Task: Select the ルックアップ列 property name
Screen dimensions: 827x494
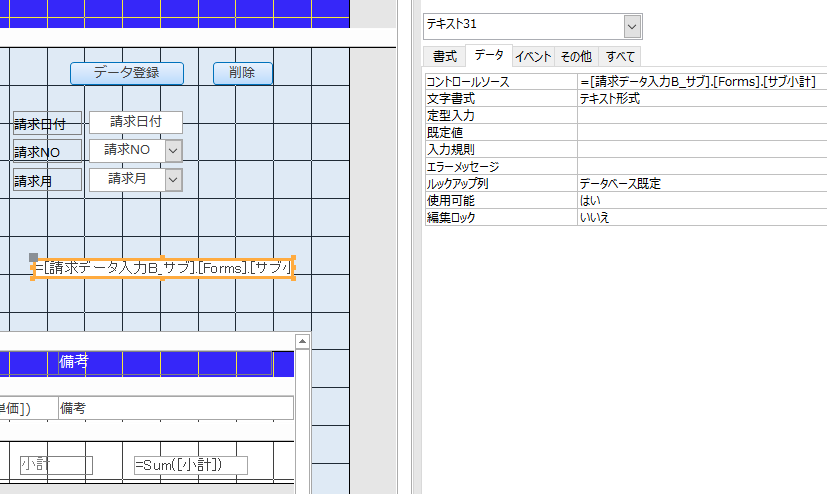Action: [x=501, y=183]
